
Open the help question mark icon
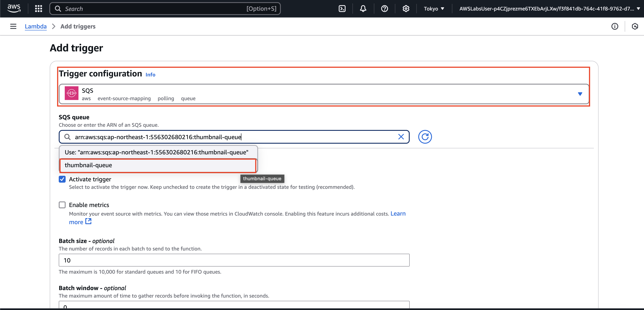pyautogui.click(x=384, y=9)
